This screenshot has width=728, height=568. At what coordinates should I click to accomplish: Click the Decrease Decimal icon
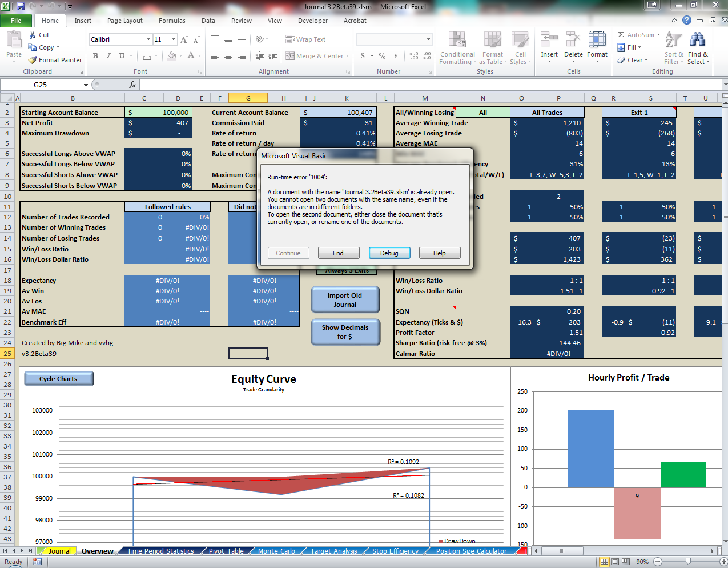427,56
